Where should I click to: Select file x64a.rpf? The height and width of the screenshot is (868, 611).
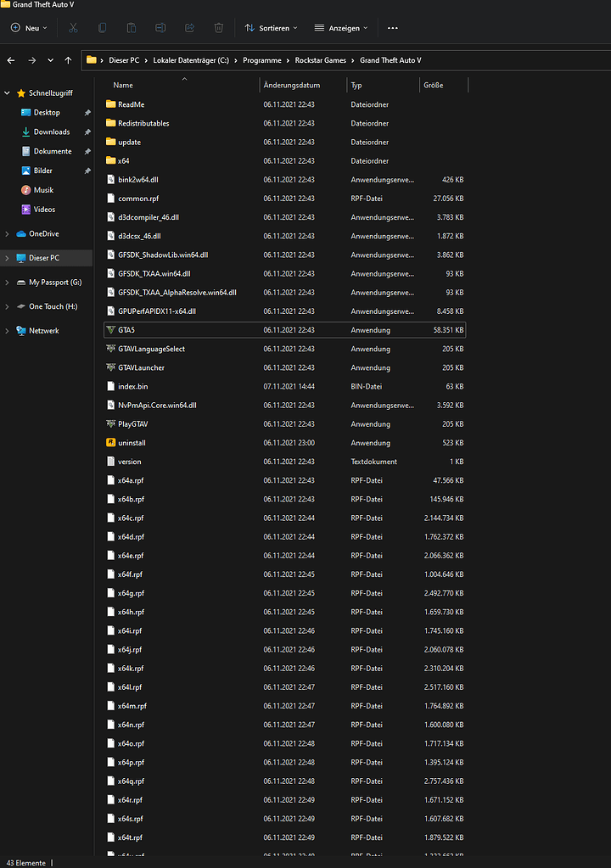[x=131, y=480]
